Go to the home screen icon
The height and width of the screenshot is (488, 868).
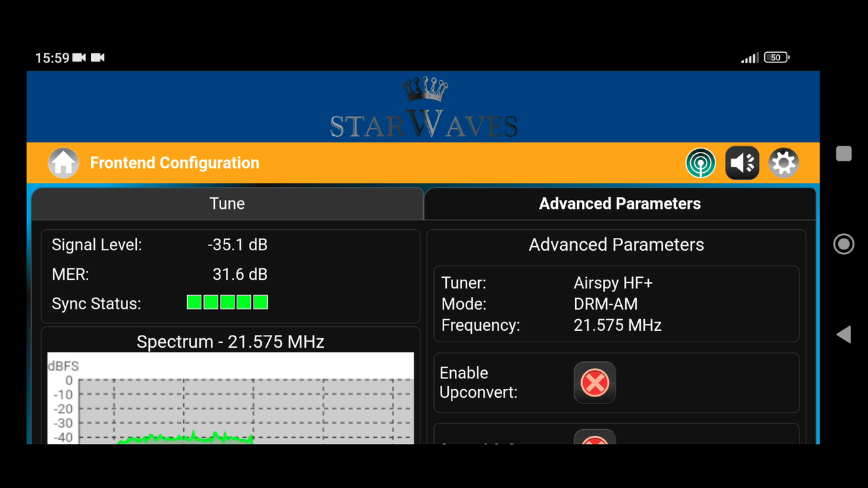pyautogui.click(x=63, y=163)
